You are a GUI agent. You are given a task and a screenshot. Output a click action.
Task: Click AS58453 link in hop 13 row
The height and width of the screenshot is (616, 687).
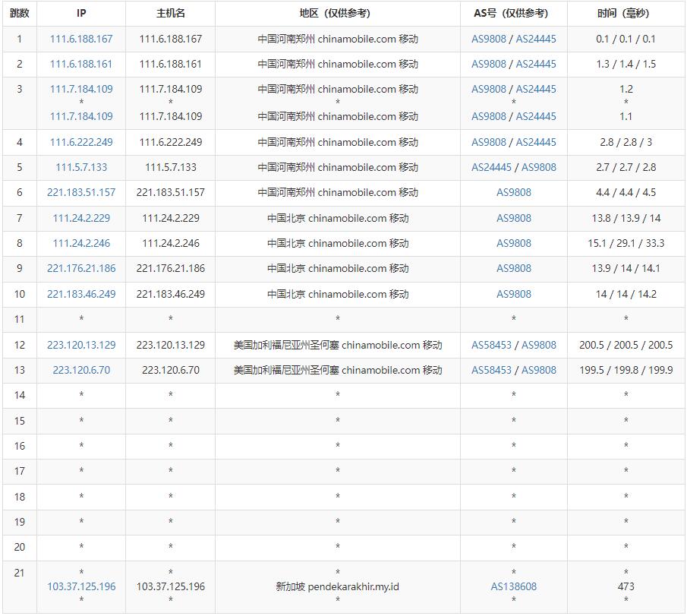(x=491, y=370)
